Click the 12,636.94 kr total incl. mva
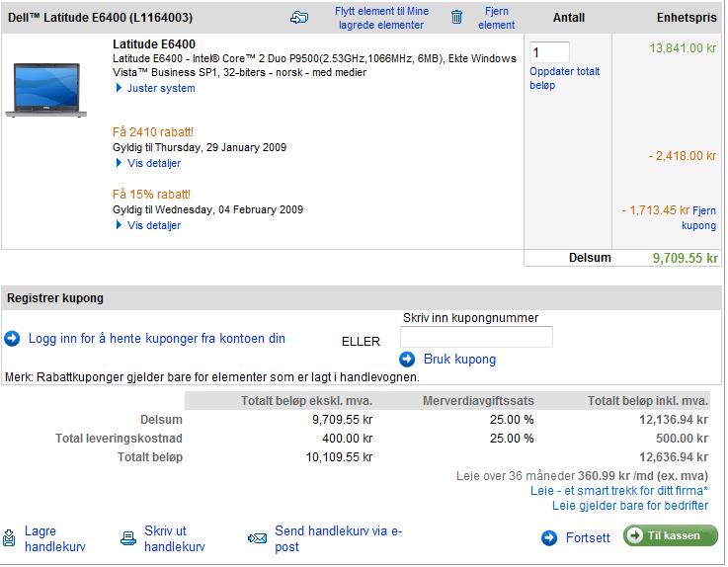728x567 pixels. (674, 457)
